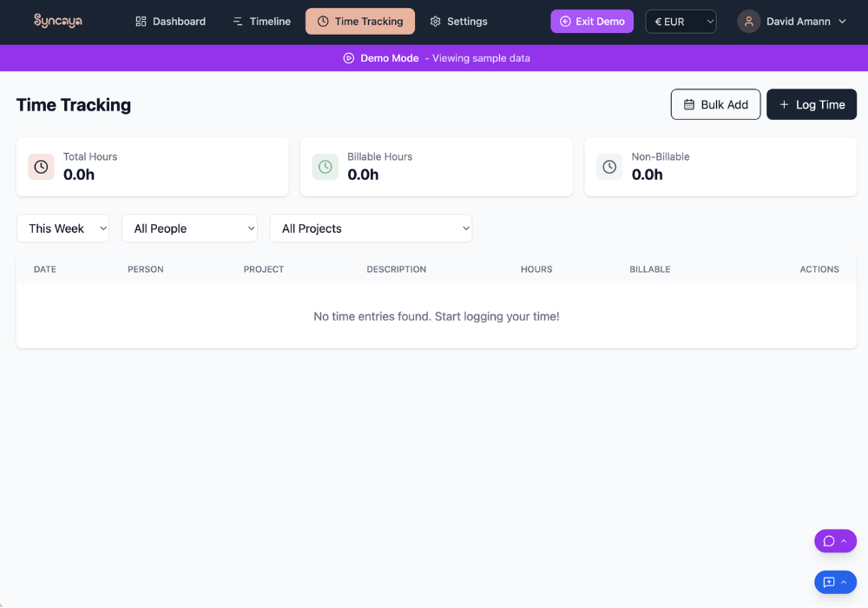Image resolution: width=868 pixels, height=608 pixels.
Task: Expand the All People filter dropdown
Action: pyautogui.click(x=189, y=228)
